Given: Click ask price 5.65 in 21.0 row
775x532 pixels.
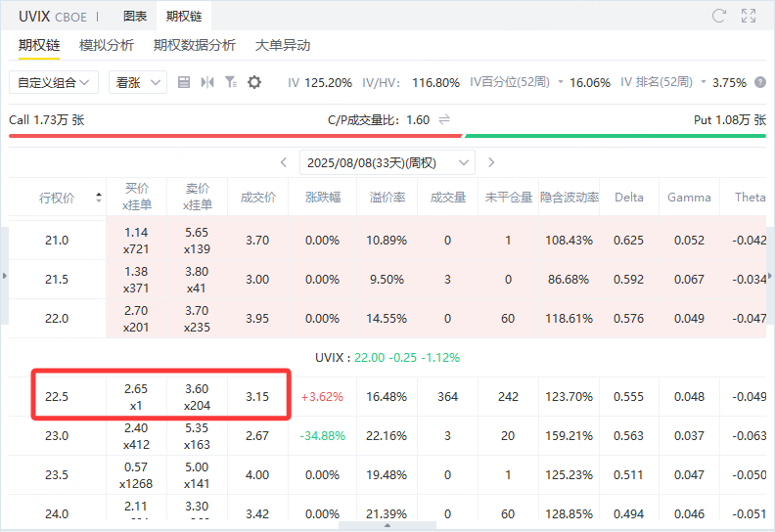Looking at the screenshot, I should pos(197,233).
